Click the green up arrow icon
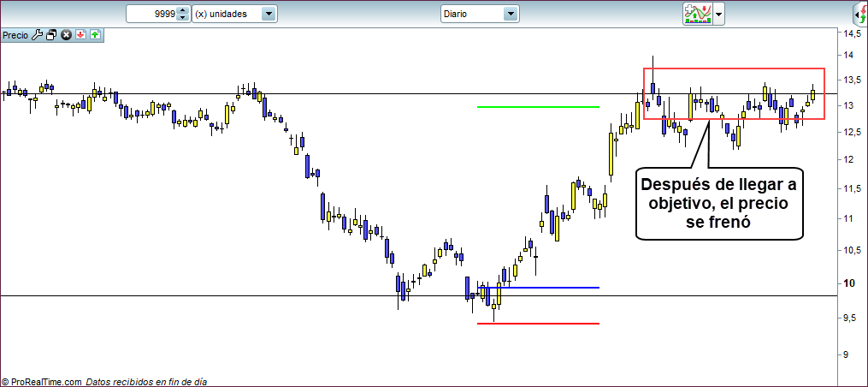The image size is (868, 387). click(95, 35)
